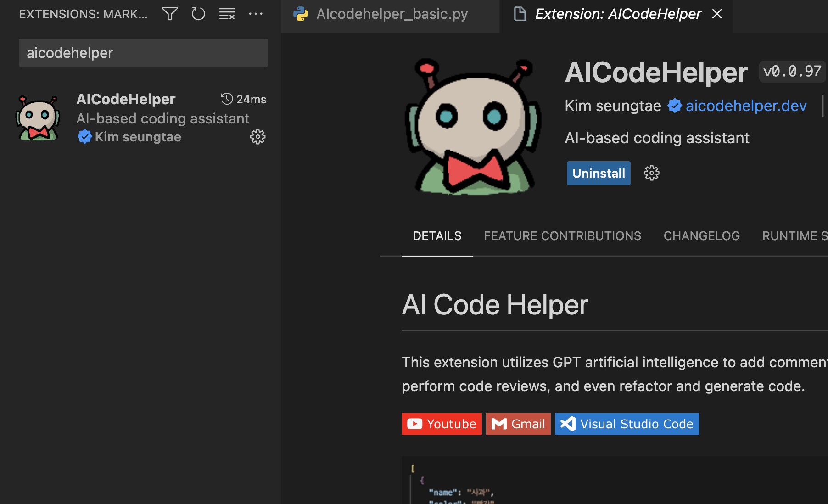Open publisher Kim seungtae in details header
This screenshot has height=504, width=828.
point(613,106)
